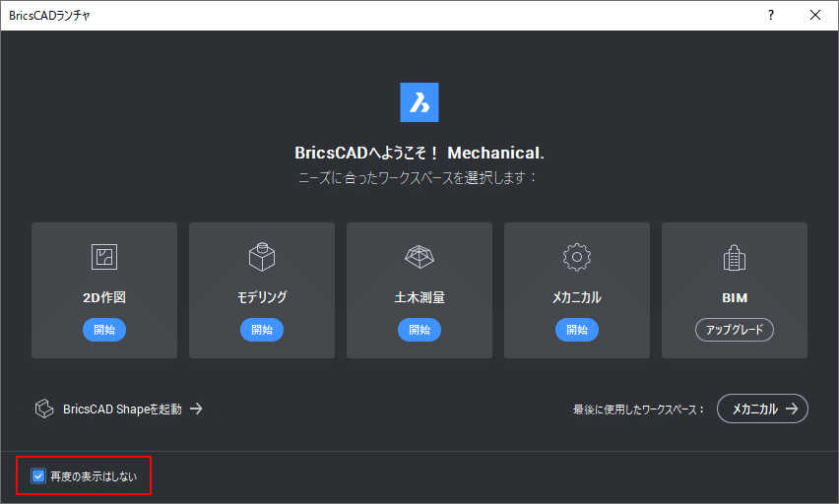The image size is (839, 504).
Task: Click the メカニカル card title
Action: coord(577,297)
